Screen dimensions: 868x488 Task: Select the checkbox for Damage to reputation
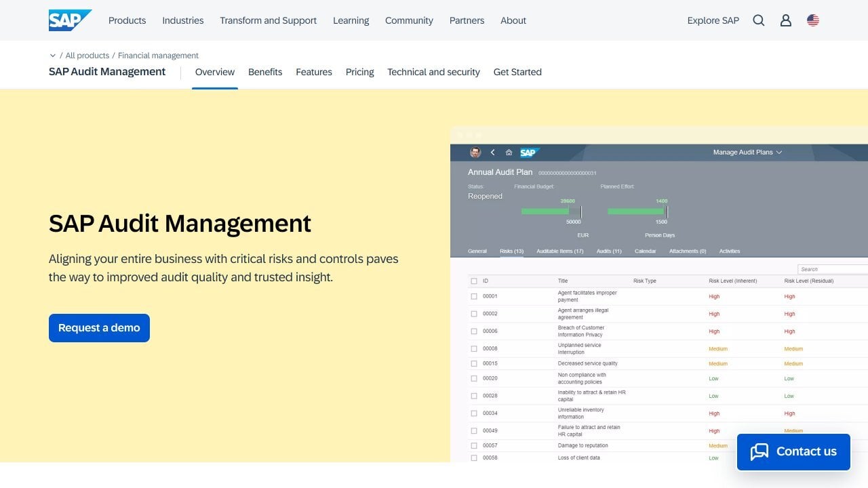[474, 445]
